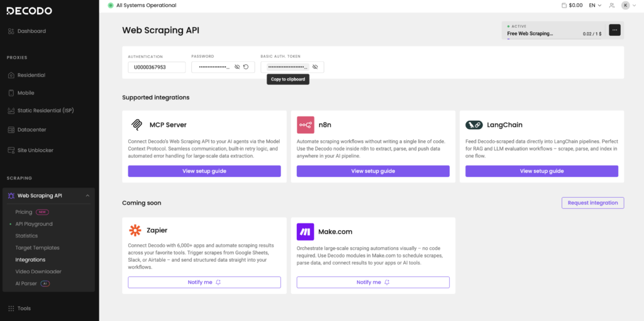Open API Playground in sidebar
Image resolution: width=644 pixels, height=321 pixels.
click(x=34, y=224)
